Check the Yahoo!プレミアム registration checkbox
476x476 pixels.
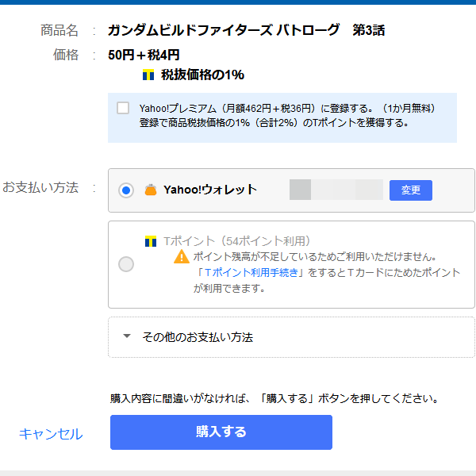pyautogui.click(x=123, y=108)
